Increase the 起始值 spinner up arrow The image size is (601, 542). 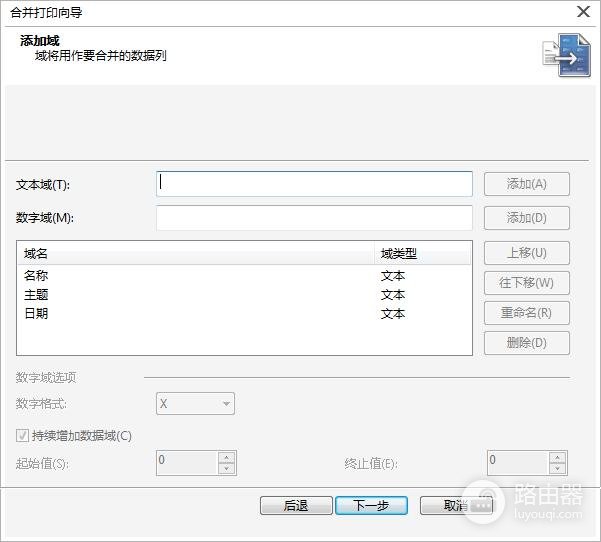click(227, 458)
